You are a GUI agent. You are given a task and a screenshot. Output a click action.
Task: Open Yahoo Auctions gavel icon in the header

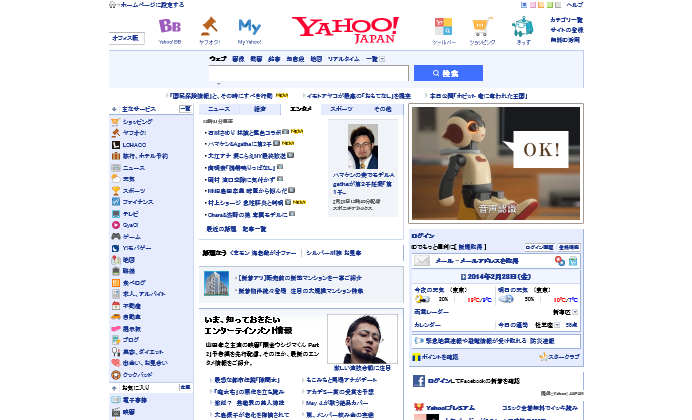(x=210, y=26)
